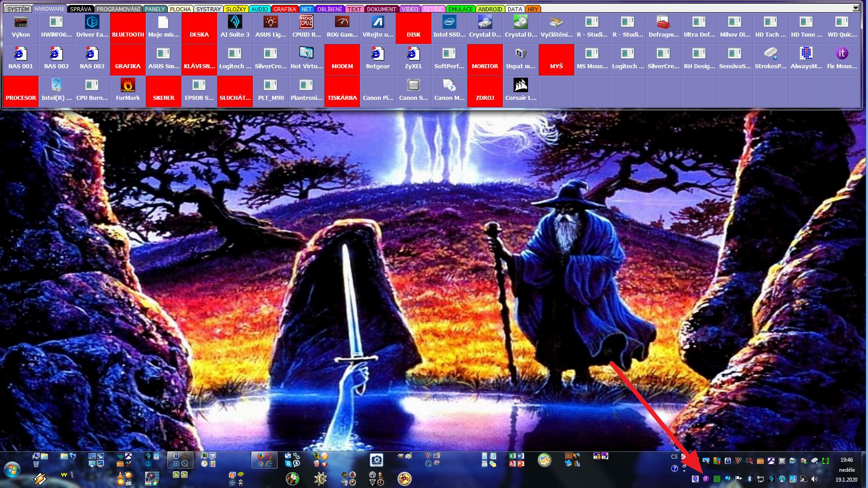Click the red DESKA category tile
The height and width of the screenshot is (488, 868).
click(x=199, y=28)
